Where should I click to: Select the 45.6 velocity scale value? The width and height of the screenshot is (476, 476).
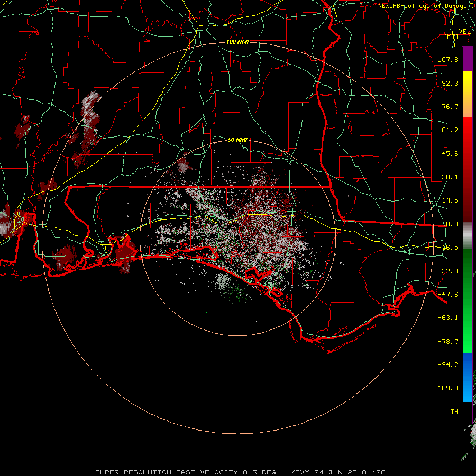[x=450, y=153]
